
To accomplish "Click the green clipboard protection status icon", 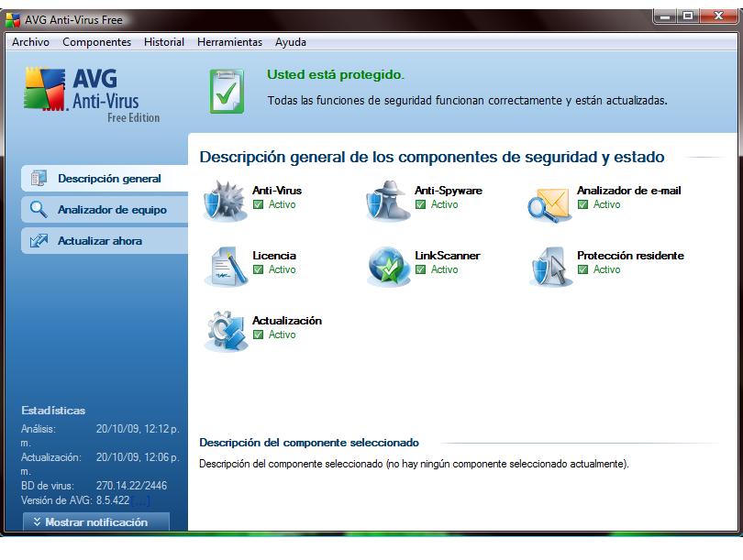I will tap(227, 92).
